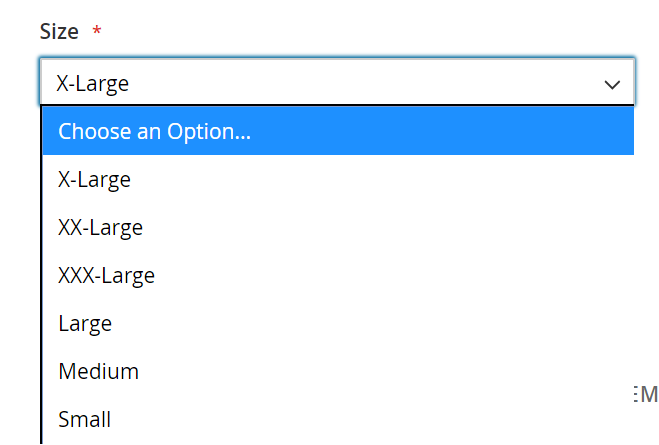Switch the size to Medium entry
Image resolution: width=659 pixels, height=445 pixels.
(x=99, y=371)
